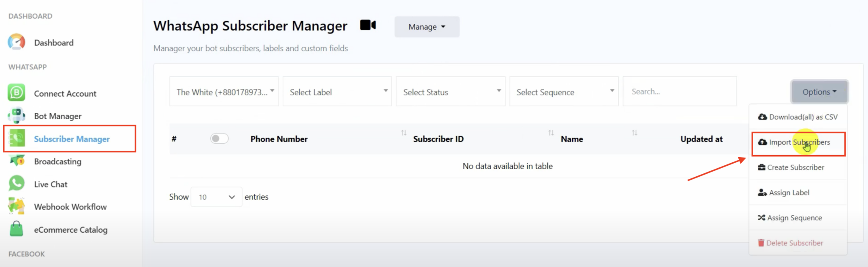
Task: Open Dashboard from the sidebar
Action: point(54,43)
